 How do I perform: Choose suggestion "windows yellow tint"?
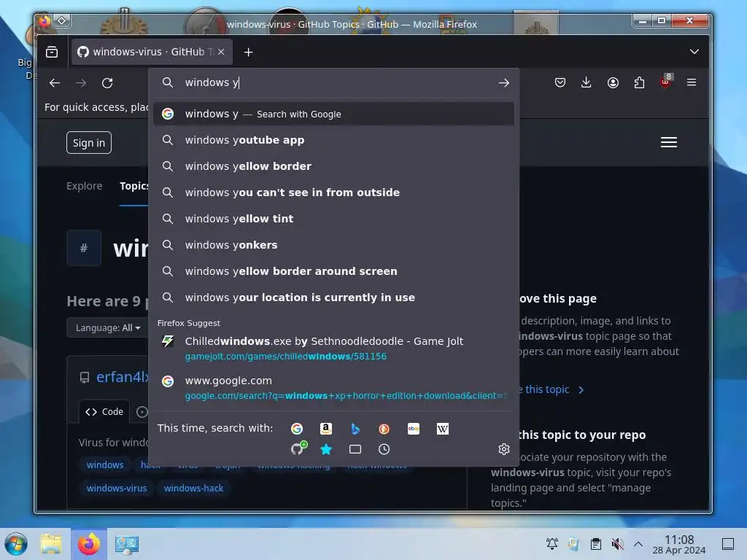(333, 219)
